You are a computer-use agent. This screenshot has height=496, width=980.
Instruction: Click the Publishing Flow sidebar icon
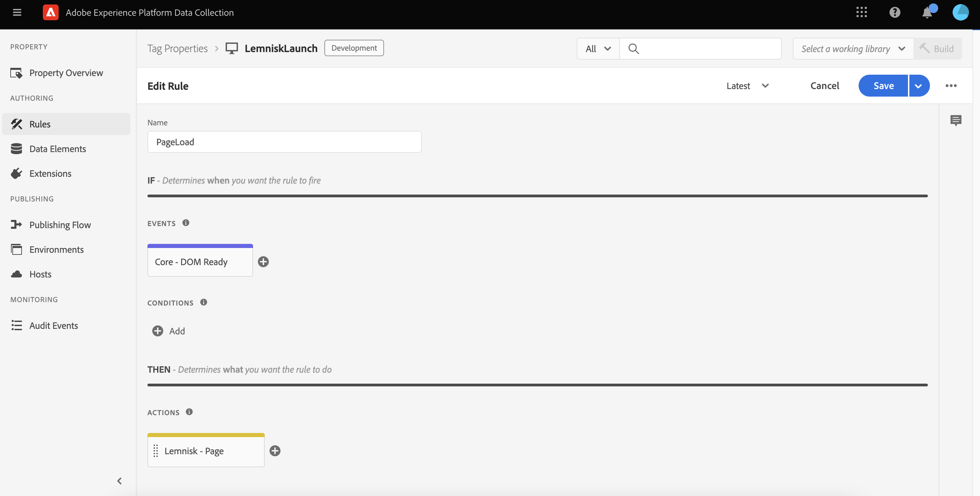click(x=17, y=224)
